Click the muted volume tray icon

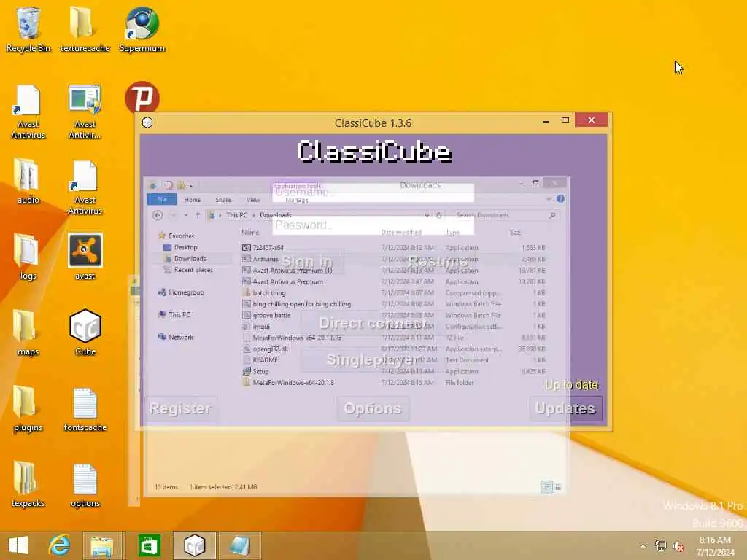(678, 545)
